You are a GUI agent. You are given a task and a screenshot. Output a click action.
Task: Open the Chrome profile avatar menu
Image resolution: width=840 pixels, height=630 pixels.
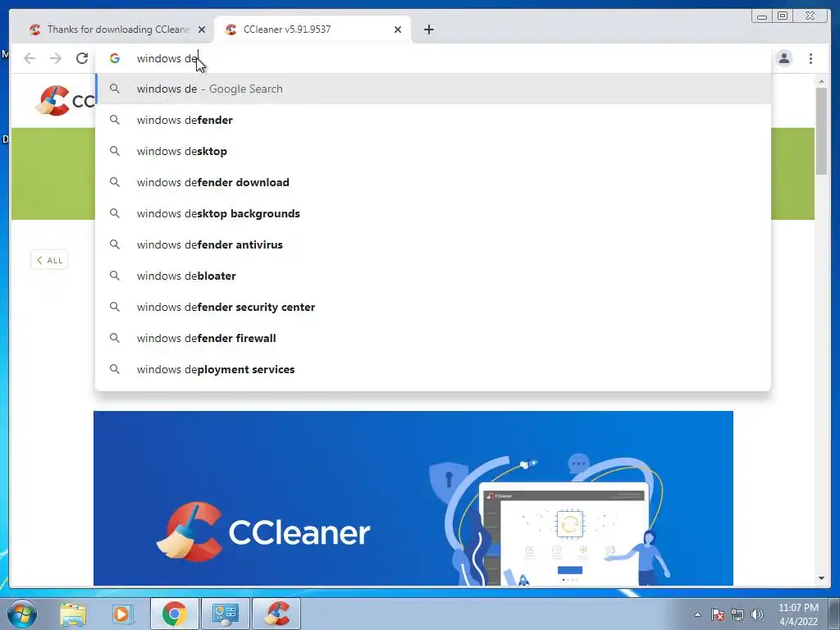tap(783, 58)
